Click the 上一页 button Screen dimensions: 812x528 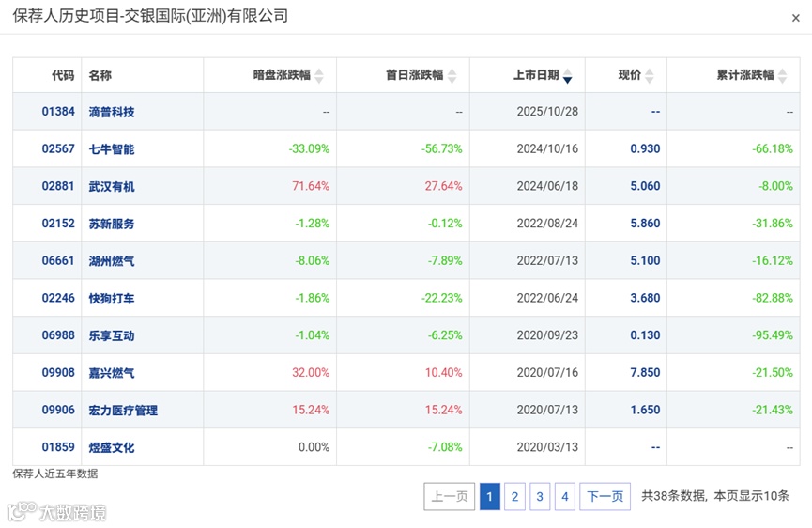coord(449,496)
